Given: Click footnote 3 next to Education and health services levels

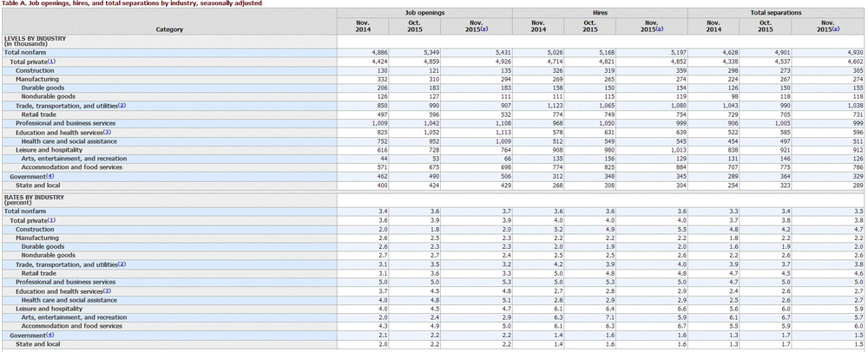Looking at the screenshot, I should [x=107, y=132].
